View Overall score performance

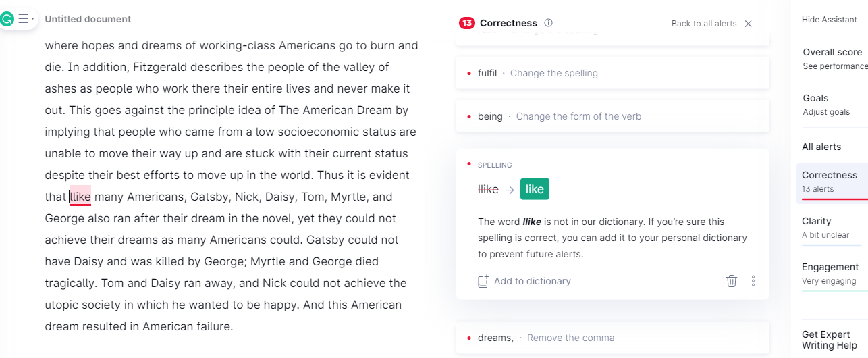834,58
